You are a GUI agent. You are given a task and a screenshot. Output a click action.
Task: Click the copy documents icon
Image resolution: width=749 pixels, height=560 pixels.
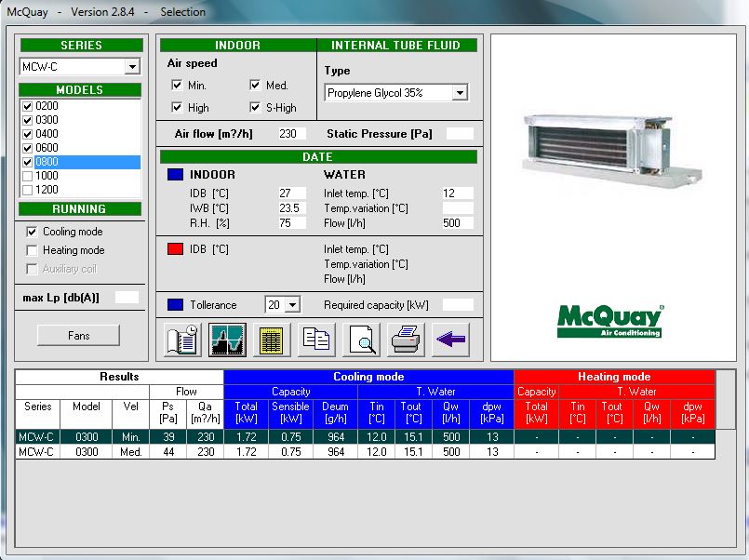pos(316,340)
